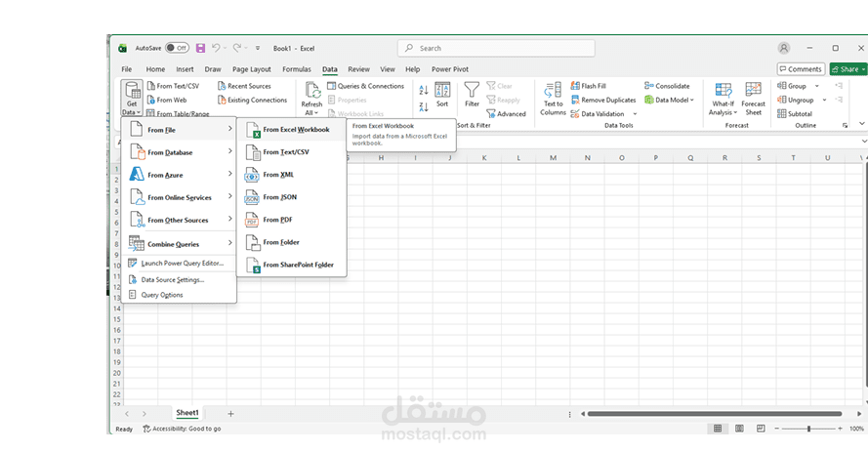Image resolution: width=868 pixels, height=452 pixels.
Task: Open the Customize Quick Access Toolbar arrow
Action: (258, 48)
